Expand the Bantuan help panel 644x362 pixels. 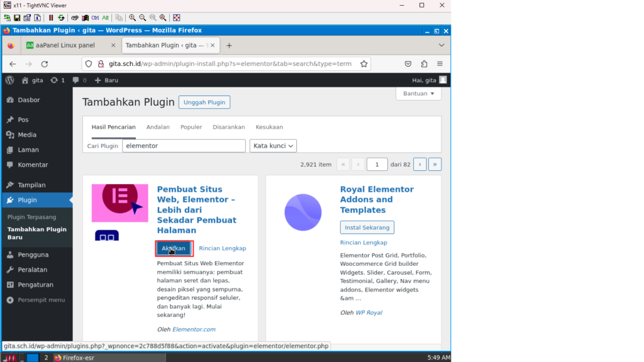point(418,94)
